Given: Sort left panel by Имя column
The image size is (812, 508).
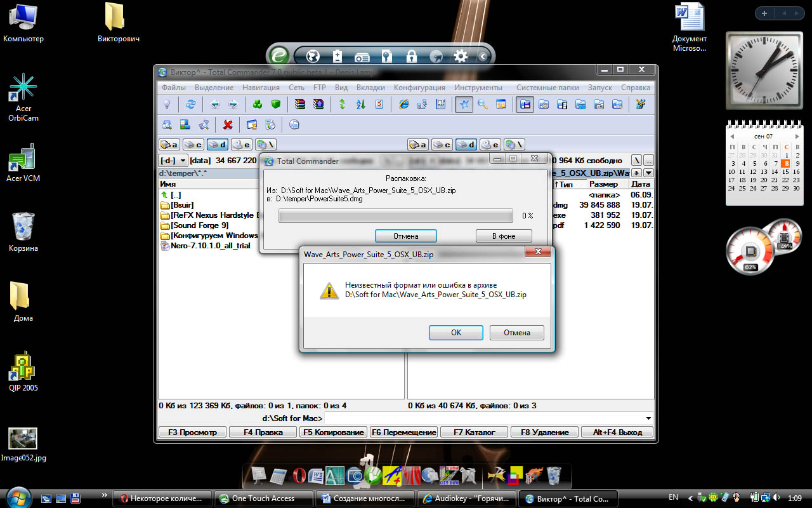Looking at the screenshot, I should click(x=209, y=184).
